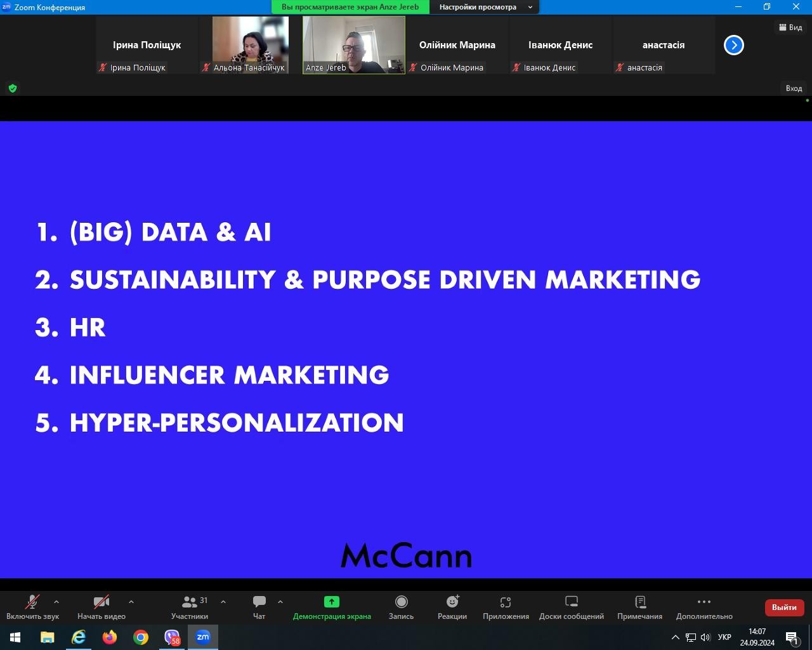Expand audio settings arrow next to microphone

click(56, 602)
